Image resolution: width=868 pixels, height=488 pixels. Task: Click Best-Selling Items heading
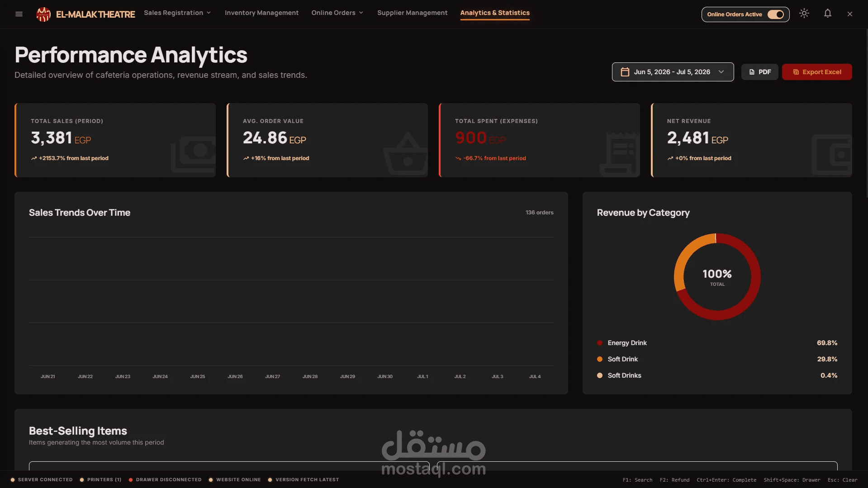pos(78,431)
